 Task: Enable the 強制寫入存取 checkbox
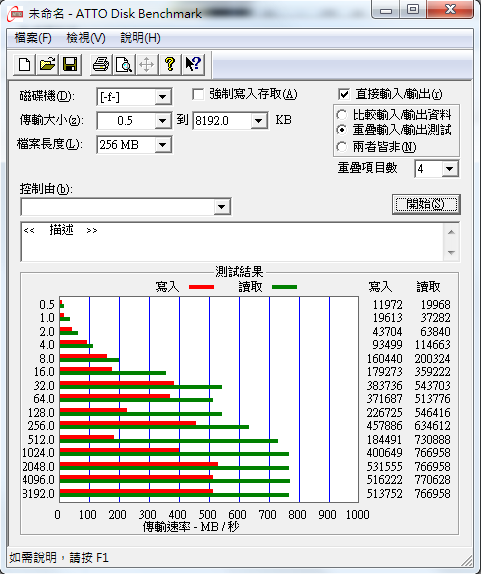198,94
